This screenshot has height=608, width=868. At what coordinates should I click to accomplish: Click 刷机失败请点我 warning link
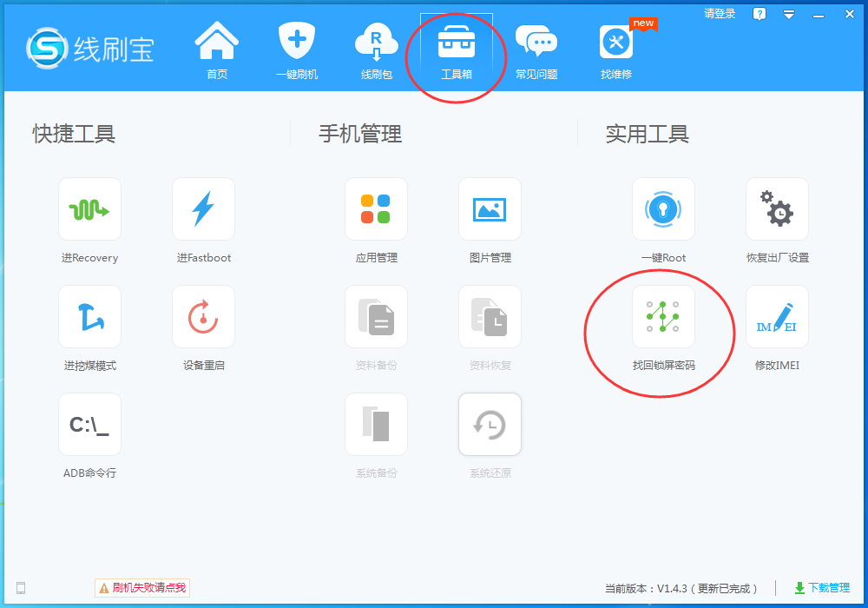pos(141,587)
